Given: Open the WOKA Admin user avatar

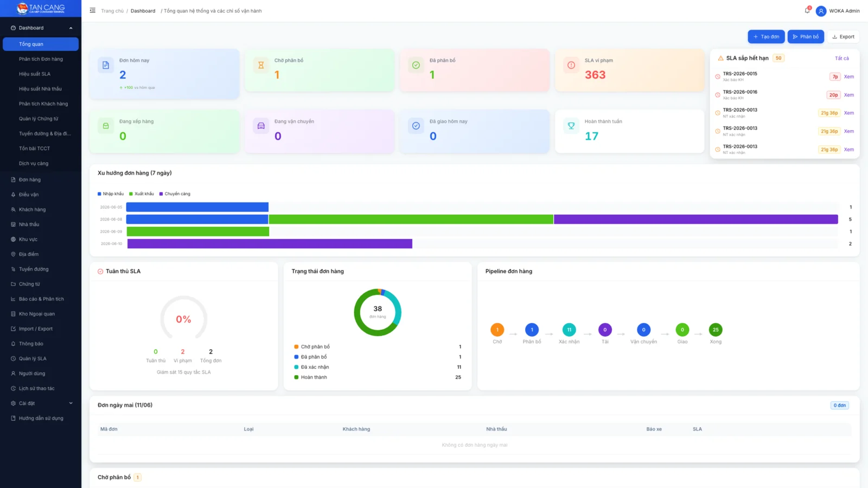Looking at the screenshot, I should coord(821,11).
